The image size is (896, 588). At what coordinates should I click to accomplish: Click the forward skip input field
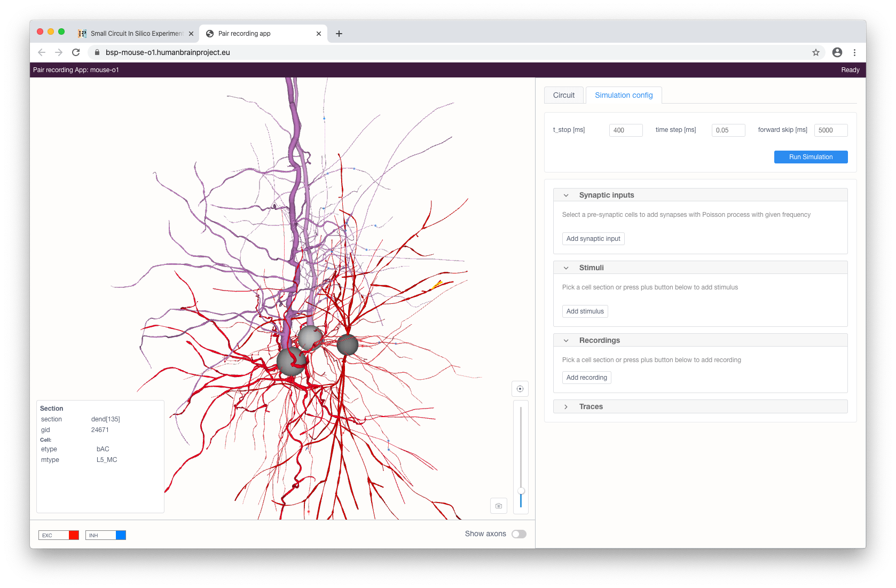click(831, 130)
